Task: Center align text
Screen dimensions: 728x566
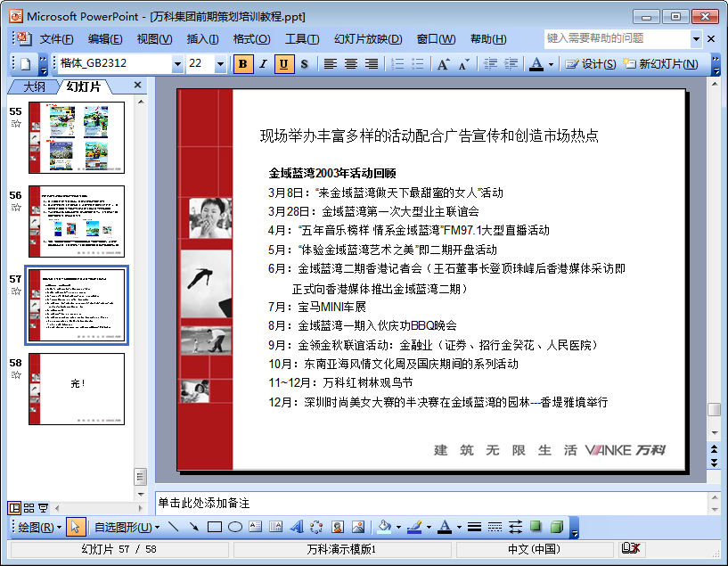Action: tap(350, 63)
